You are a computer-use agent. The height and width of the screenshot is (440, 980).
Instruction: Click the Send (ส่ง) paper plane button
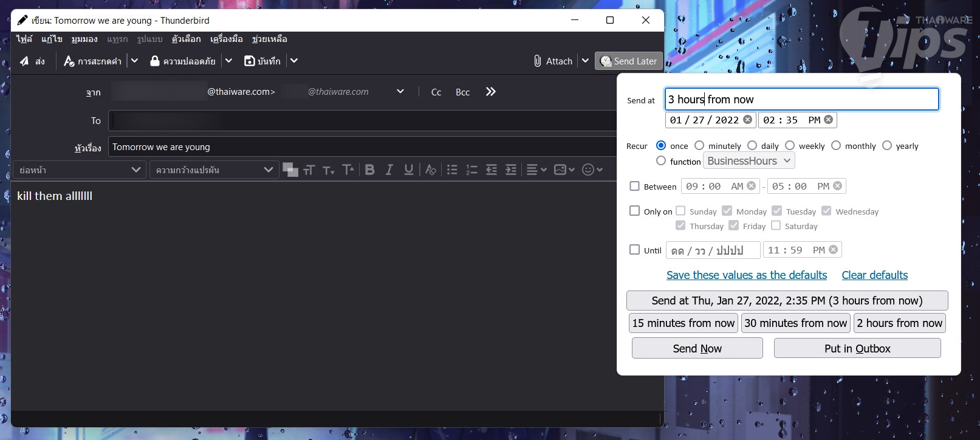32,61
